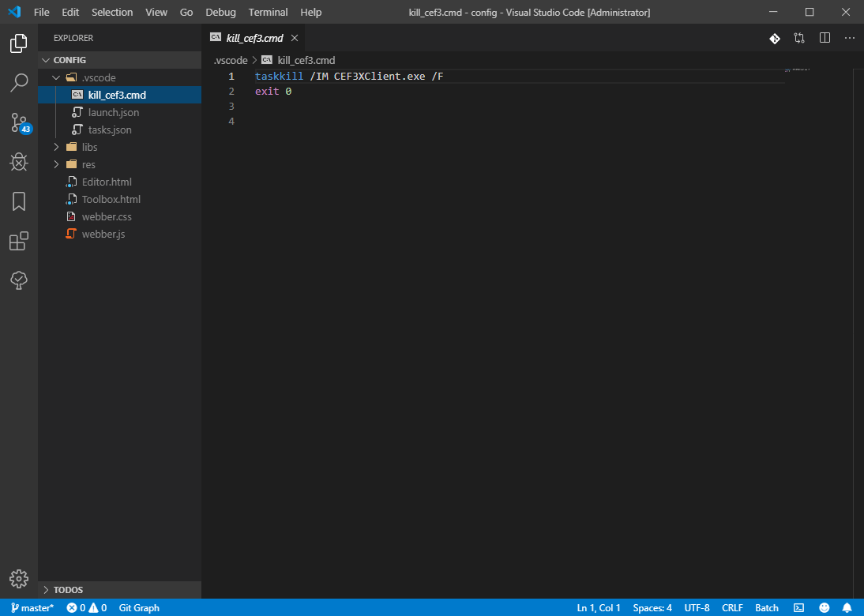Open the Debug menu
Viewport: 864px width, 616px height.
point(220,12)
